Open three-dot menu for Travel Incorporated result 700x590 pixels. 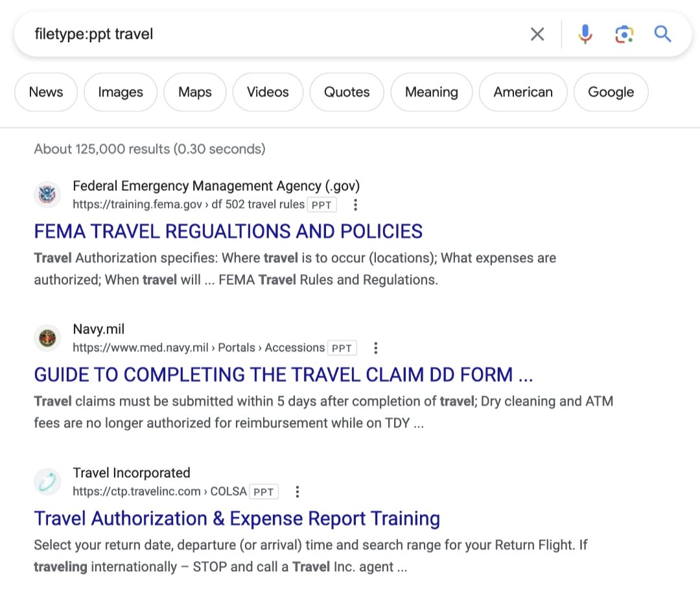(297, 492)
